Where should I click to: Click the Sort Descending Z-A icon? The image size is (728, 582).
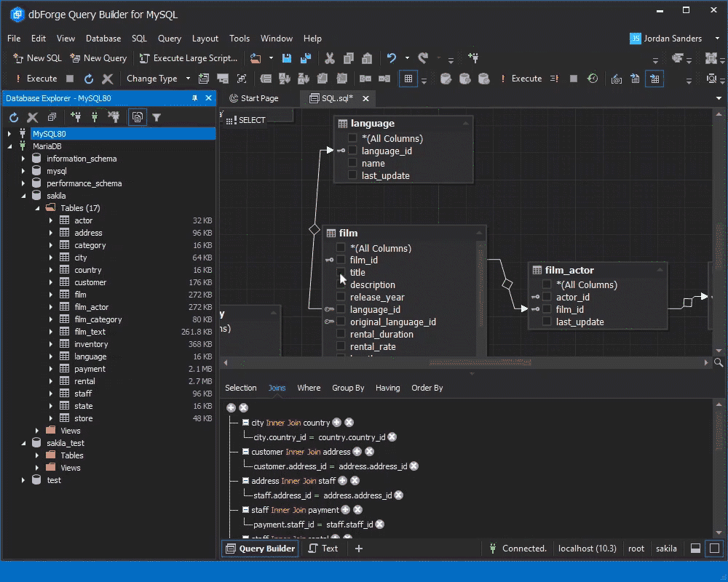[x=304, y=79]
